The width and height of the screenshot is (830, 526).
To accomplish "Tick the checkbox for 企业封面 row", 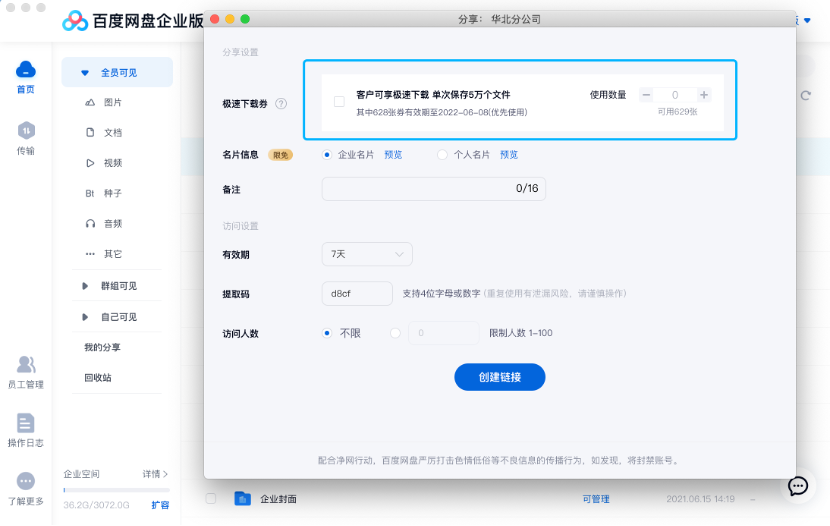I will [x=211, y=498].
